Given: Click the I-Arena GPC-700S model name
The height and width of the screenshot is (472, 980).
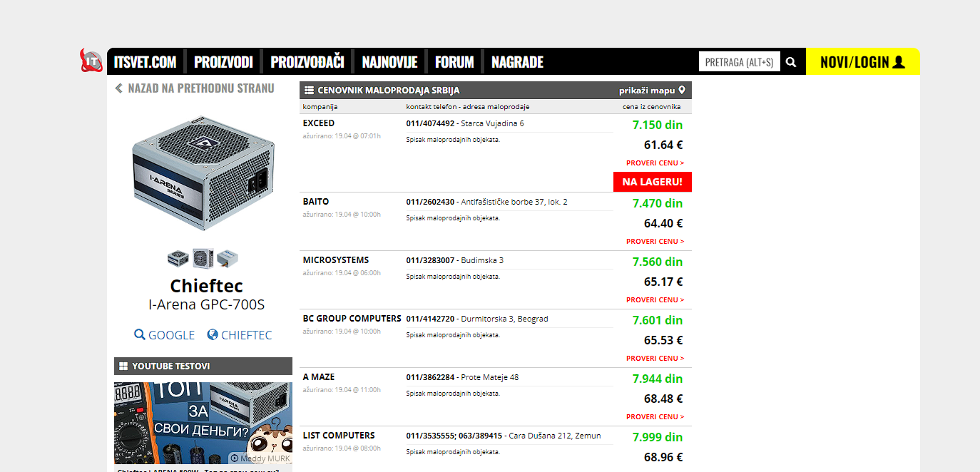Looking at the screenshot, I should [206, 305].
